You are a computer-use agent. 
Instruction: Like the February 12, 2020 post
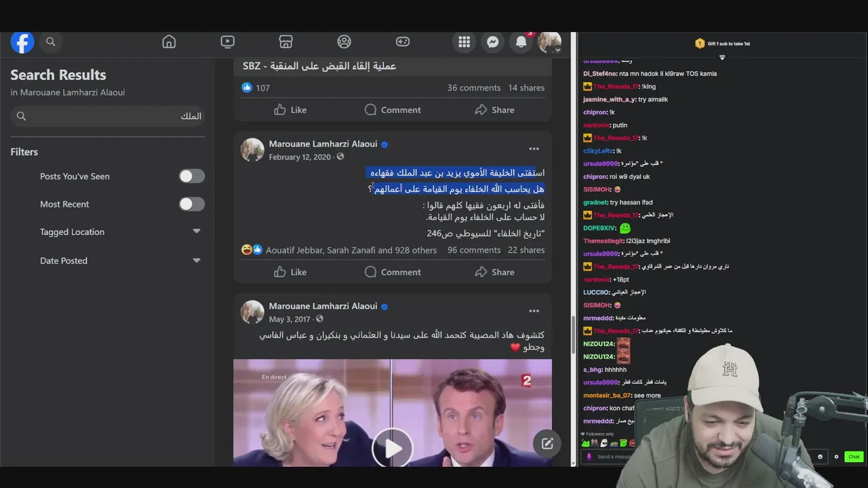(290, 272)
